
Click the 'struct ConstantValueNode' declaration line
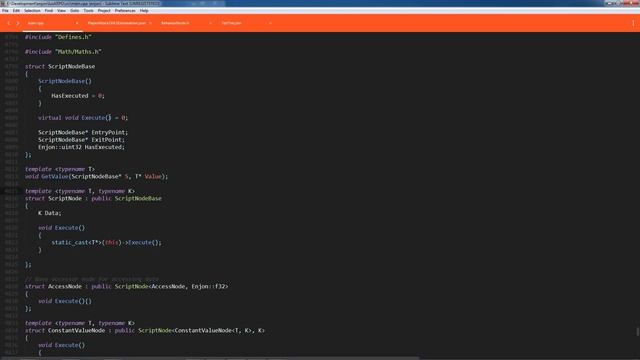coord(145,331)
